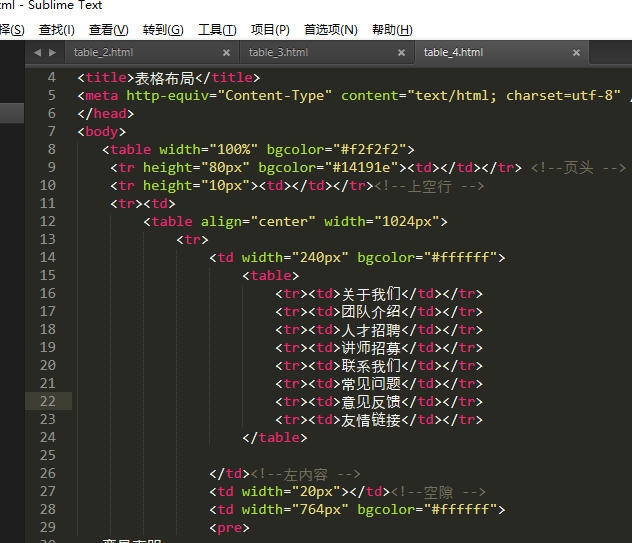Click the "Content-Type" attribute value
The width and height of the screenshot is (632, 543).
(x=275, y=96)
